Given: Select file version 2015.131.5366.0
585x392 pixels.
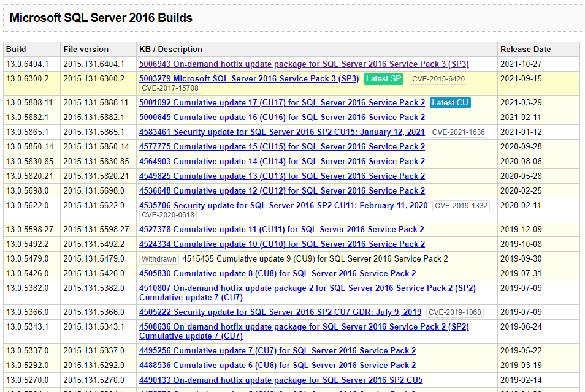Looking at the screenshot, I should pos(94,312).
